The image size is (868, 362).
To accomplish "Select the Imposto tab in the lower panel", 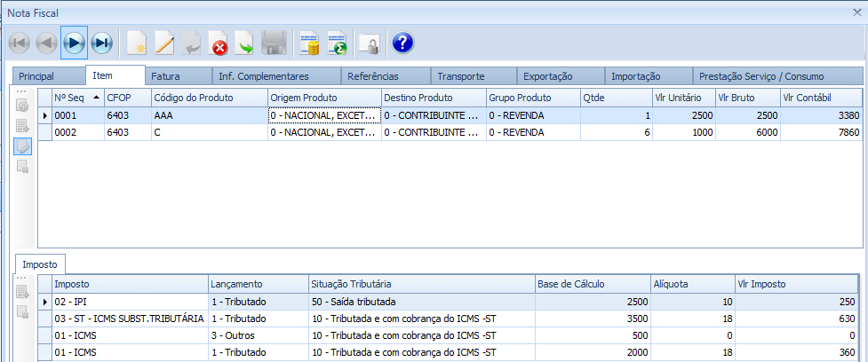I will (x=41, y=264).
